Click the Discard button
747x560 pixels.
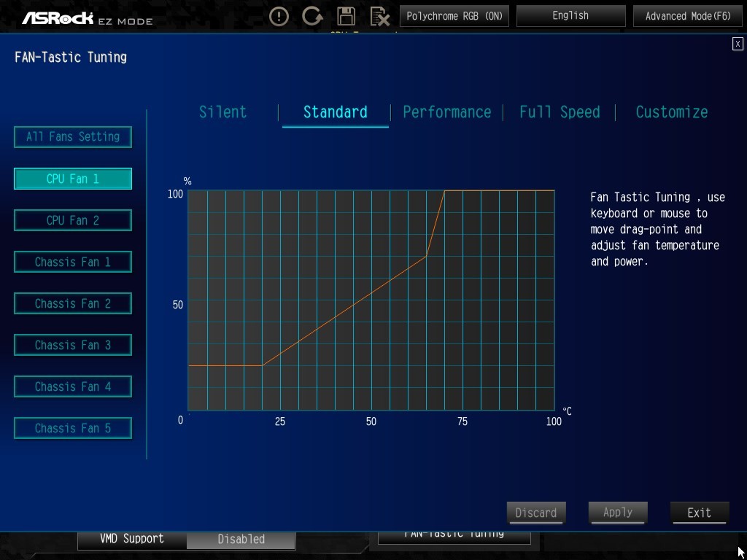tap(536, 513)
